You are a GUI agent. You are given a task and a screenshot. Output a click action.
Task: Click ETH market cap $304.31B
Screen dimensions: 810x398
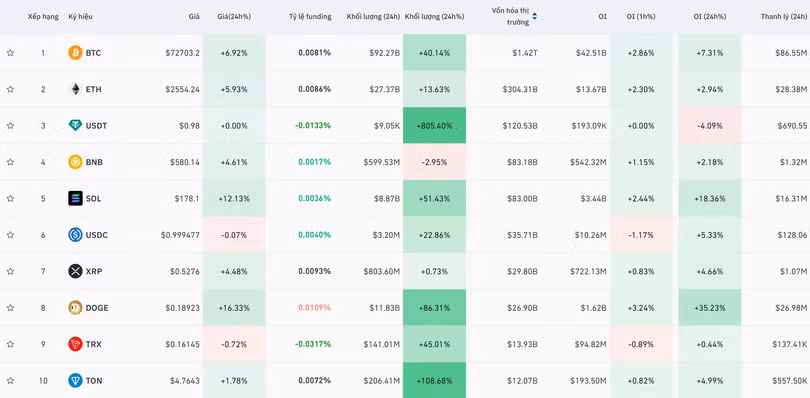(520, 89)
